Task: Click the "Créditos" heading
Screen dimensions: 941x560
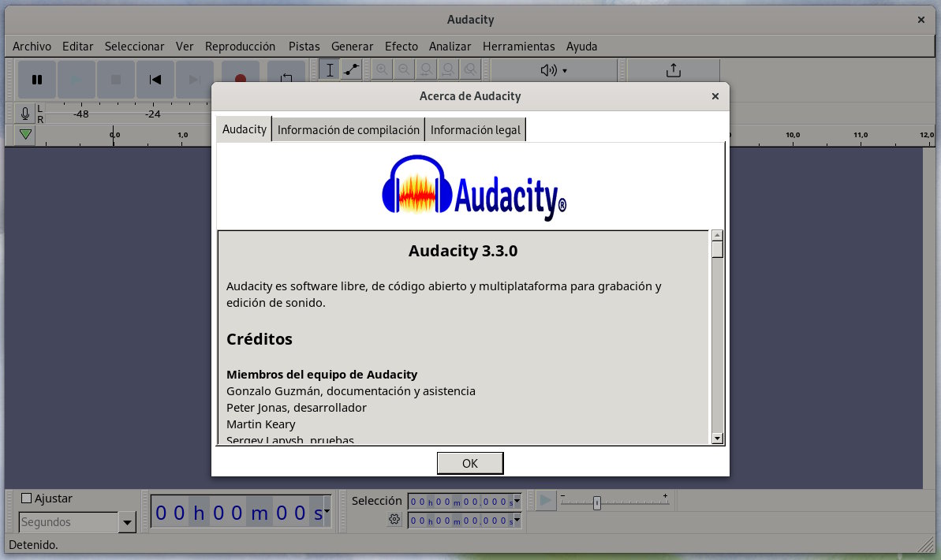Action: tap(260, 339)
